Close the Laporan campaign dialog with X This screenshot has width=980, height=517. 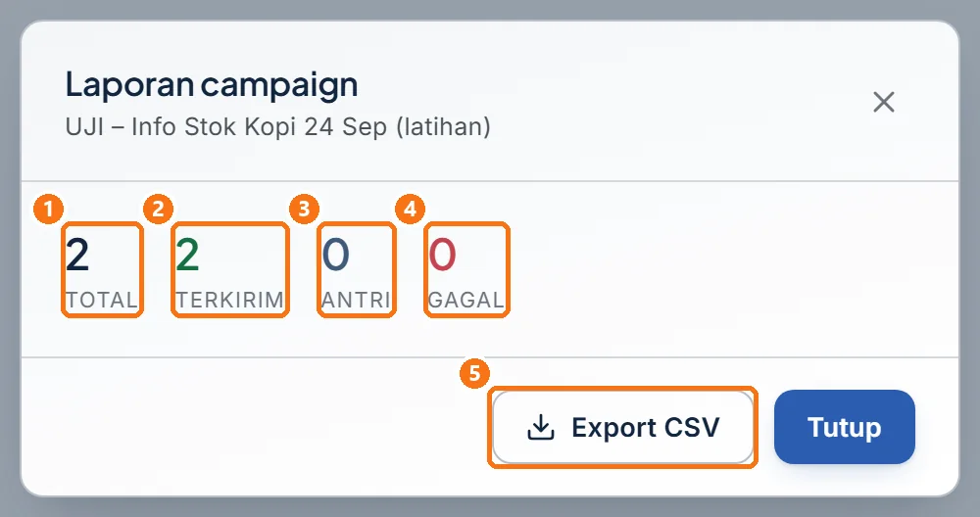(x=884, y=103)
